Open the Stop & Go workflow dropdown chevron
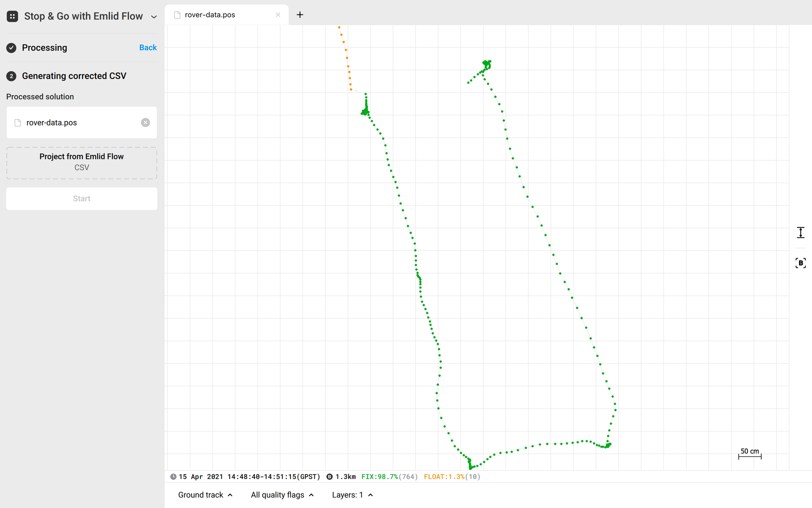812x508 pixels. pos(154,17)
